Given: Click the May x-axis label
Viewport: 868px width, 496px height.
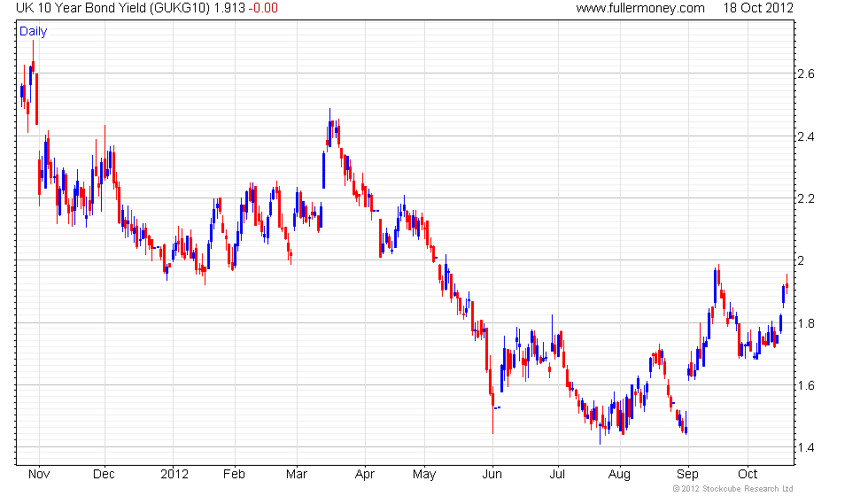Looking at the screenshot, I should pyautogui.click(x=424, y=475).
